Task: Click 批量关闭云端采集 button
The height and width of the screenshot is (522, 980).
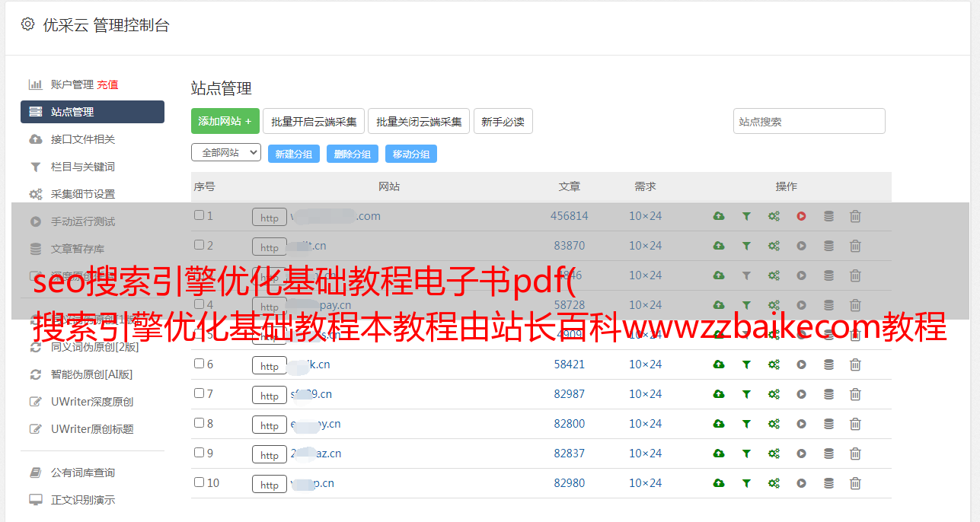Action: tap(419, 121)
